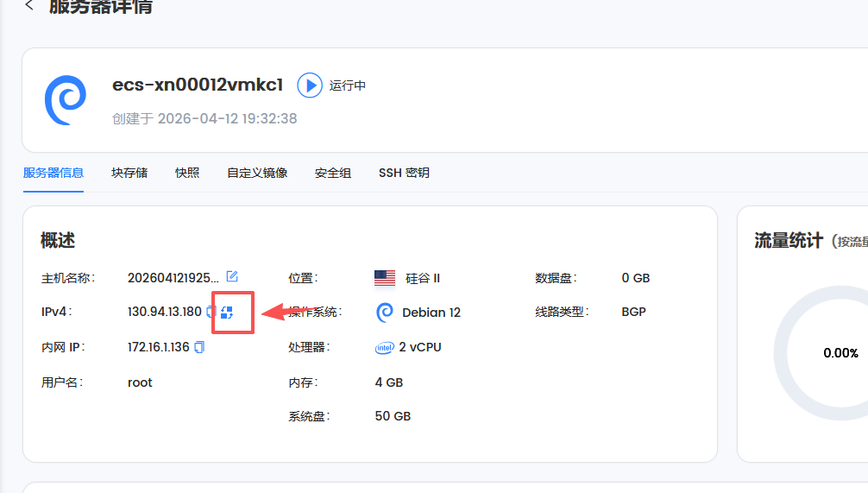868x493 pixels.
Task: Click the Debian icon beside Debian 12
Action: pos(385,313)
